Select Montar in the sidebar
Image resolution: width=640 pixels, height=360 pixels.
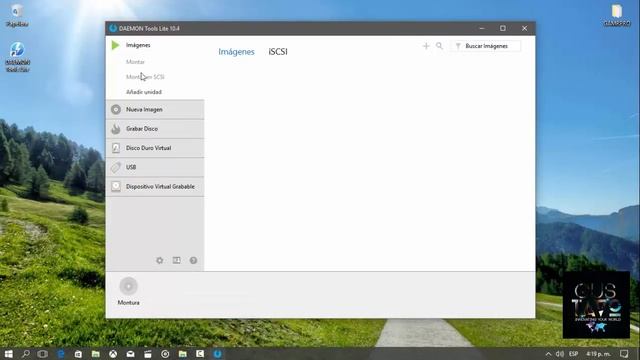pyautogui.click(x=135, y=62)
